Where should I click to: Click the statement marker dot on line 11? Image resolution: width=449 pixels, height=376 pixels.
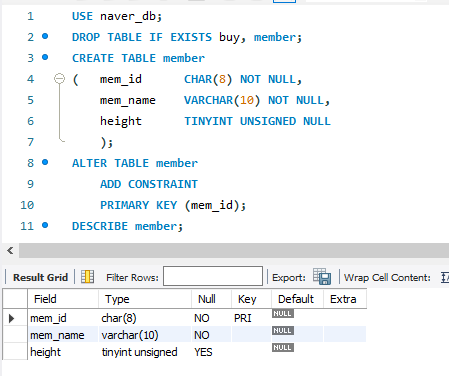click(x=45, y=225)
